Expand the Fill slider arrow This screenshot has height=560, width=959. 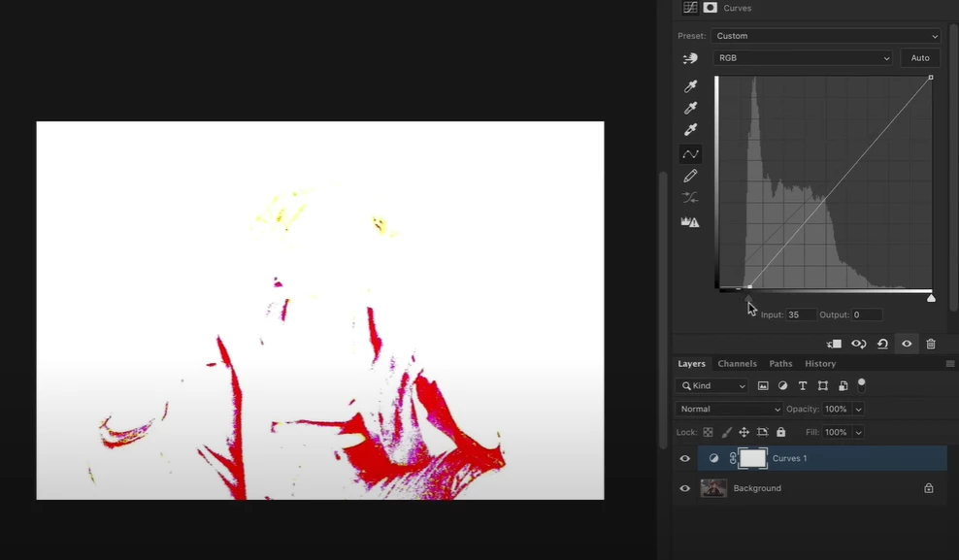pos(858,432)
